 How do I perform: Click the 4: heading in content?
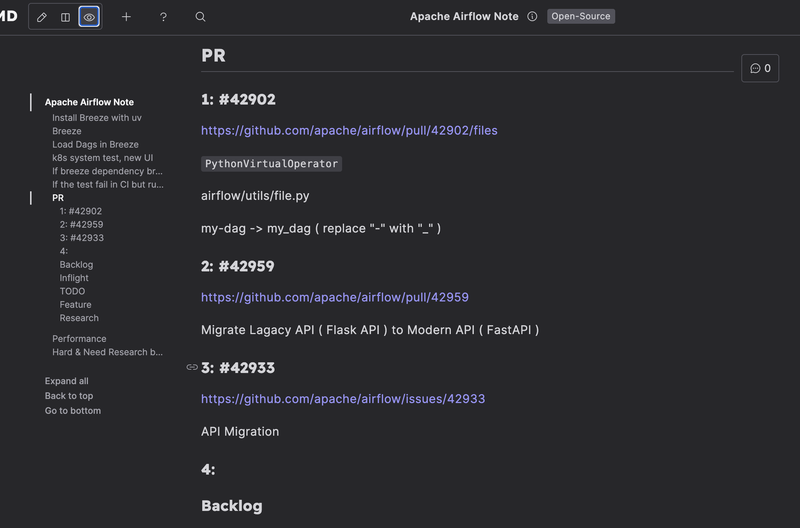click(208, 469)
